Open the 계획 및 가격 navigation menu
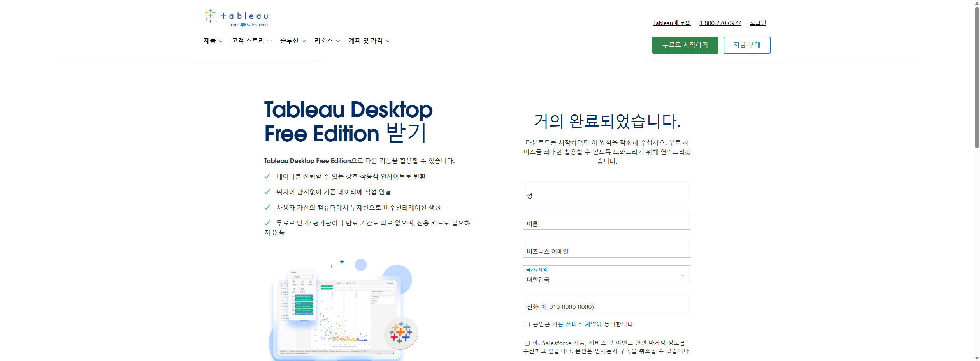 point(369,41)
